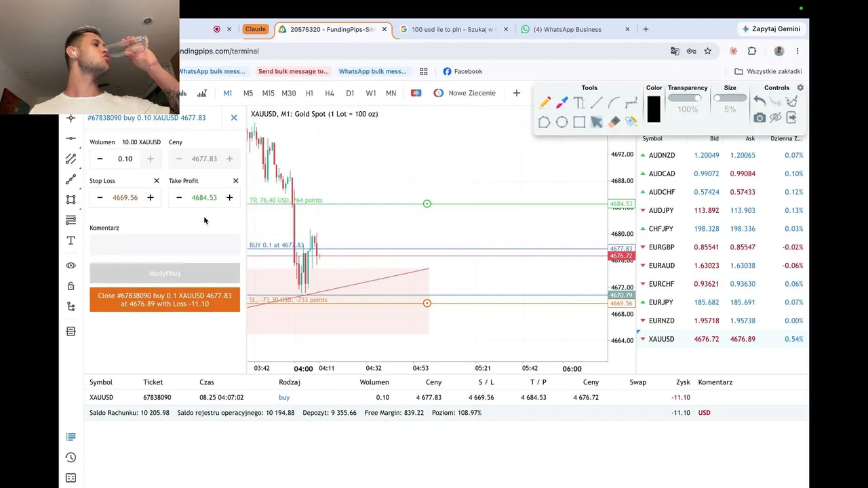Bookmark page with star icon
This screenshot has height=488, width=868.
click(x=708, y=51)
